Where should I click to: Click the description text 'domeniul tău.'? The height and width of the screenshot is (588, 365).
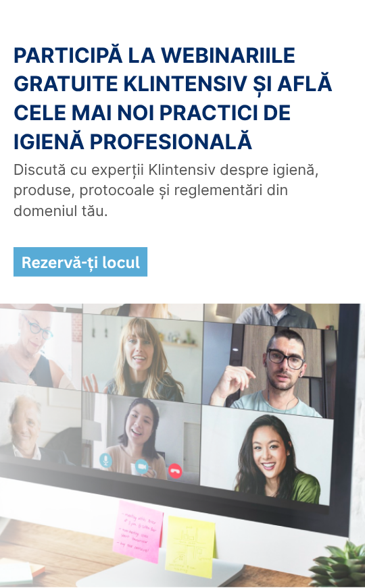[x=60, y=211]
